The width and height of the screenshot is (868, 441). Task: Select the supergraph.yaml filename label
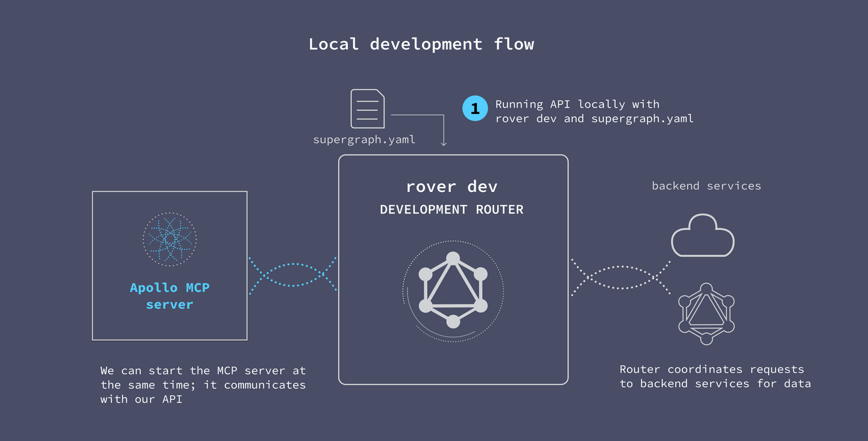pos(364,139)
